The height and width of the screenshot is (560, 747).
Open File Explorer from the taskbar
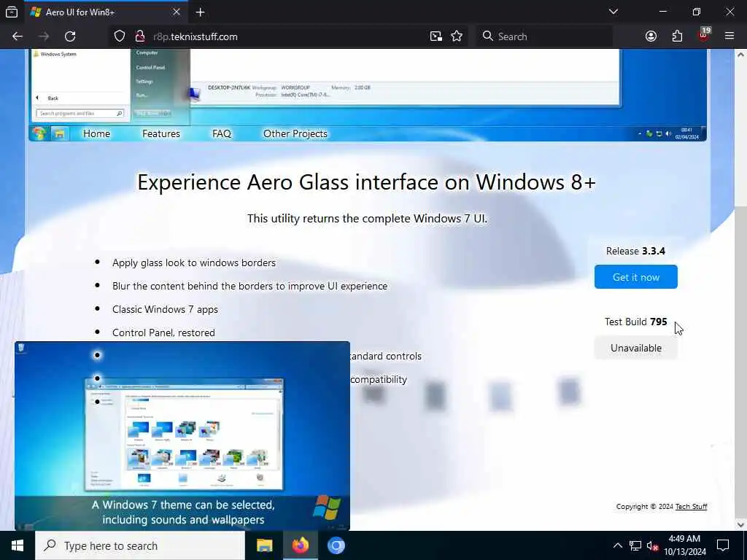(264, 545)
